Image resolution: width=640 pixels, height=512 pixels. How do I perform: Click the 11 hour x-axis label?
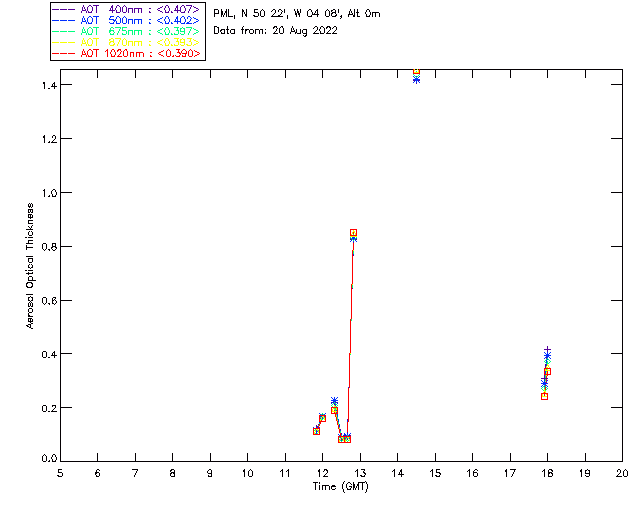pos(285,473)
